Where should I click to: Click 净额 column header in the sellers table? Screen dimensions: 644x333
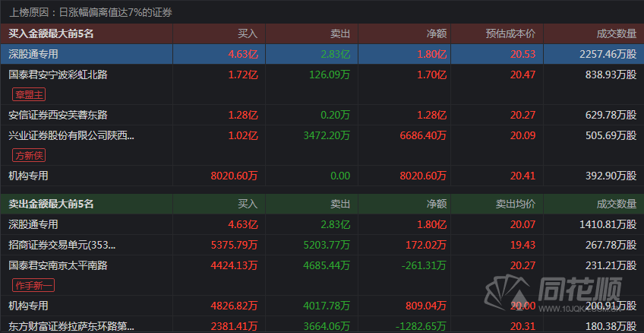click(436, 204)
